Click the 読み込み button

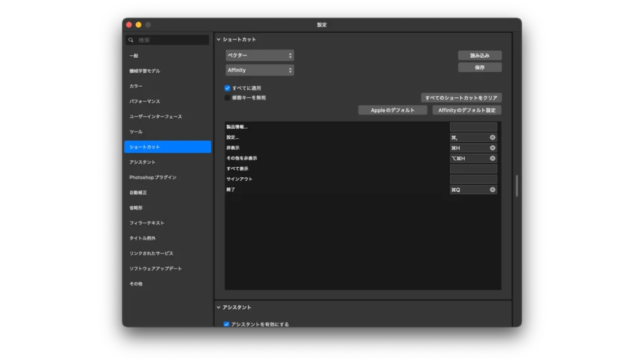pos(479,55)
